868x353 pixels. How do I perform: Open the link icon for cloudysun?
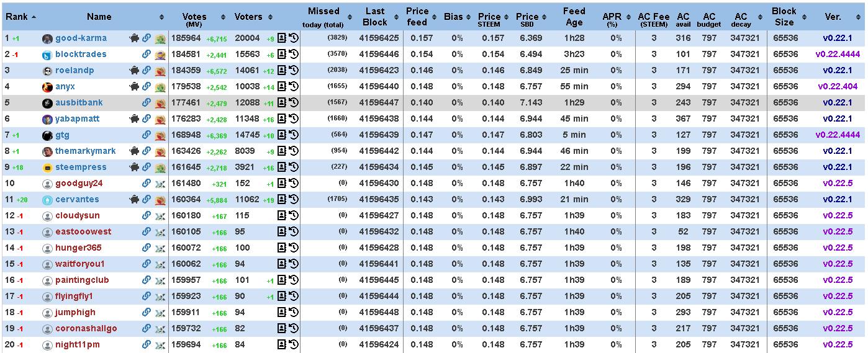(x=147, y=215)
